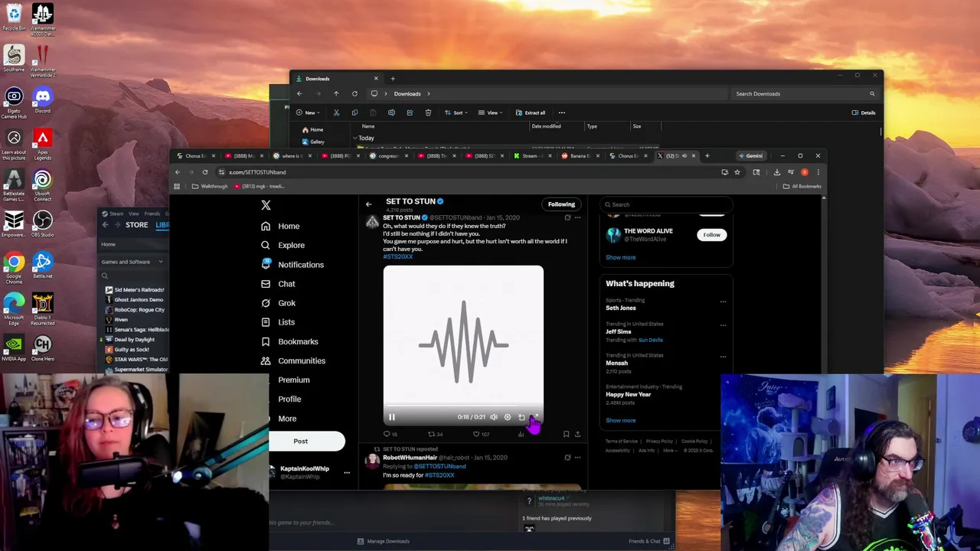Reload the Chrome page

click(x=205, y=172)
